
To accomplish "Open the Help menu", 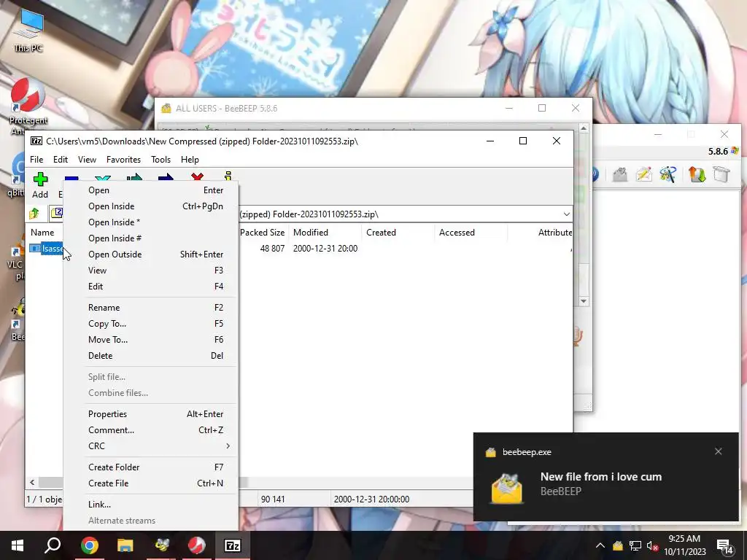I will click(190, 160).
